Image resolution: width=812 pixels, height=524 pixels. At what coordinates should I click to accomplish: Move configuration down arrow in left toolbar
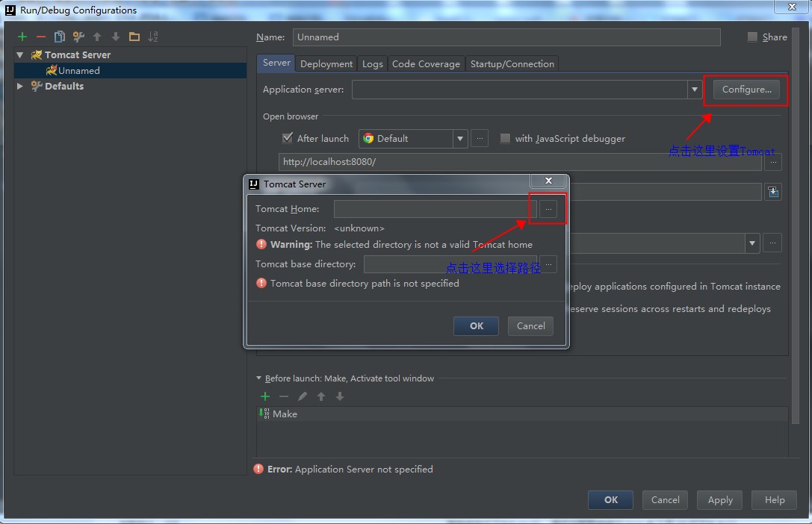tap(116, 37)
